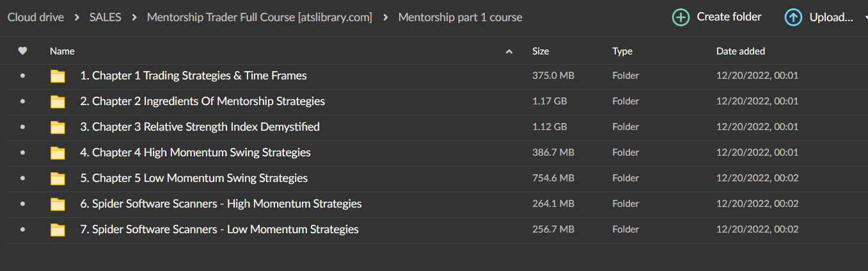The image size is (868, 271).
Task: Click the Chapter 2 Ingredients folder icon
Action: tap(58, 102)
